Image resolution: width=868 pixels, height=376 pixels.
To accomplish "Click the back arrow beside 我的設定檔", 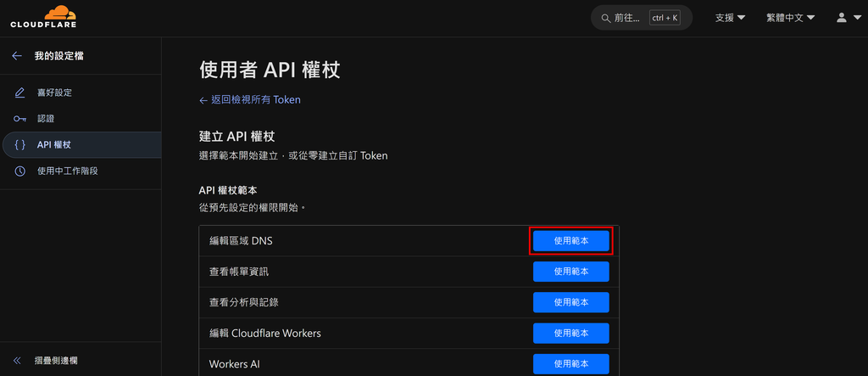I will tap(17, 55).
